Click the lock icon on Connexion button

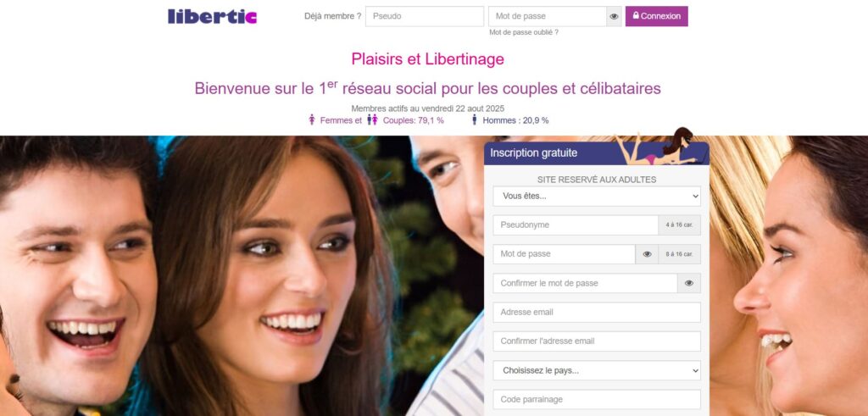pyautogui.click(x=636, y=16)
